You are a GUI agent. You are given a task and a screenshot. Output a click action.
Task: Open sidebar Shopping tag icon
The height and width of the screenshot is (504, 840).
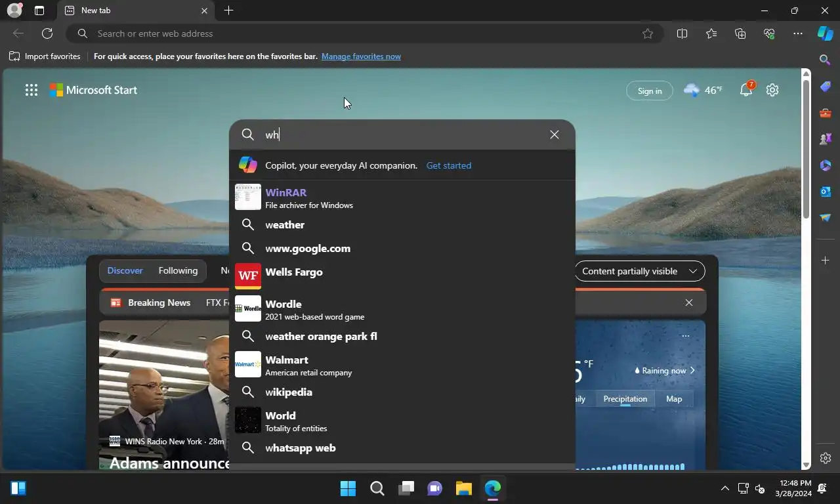click(826, 87)
